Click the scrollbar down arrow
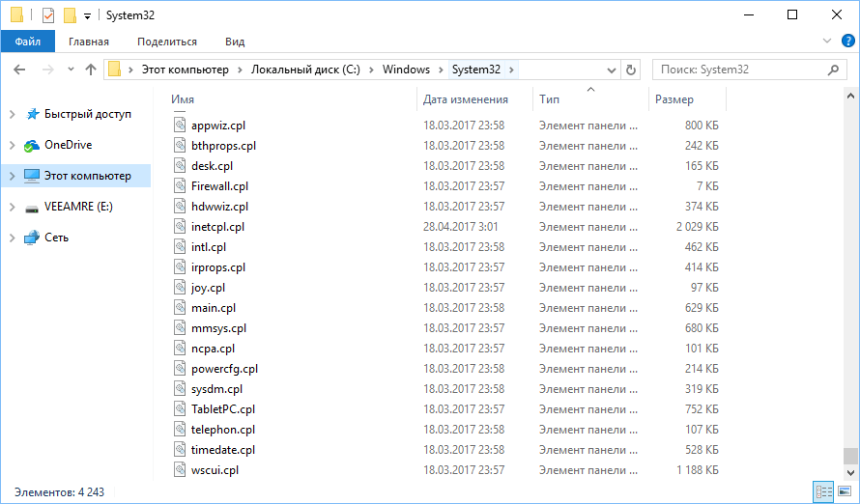Viewport: 860px width, 504px height. (850, 472)
